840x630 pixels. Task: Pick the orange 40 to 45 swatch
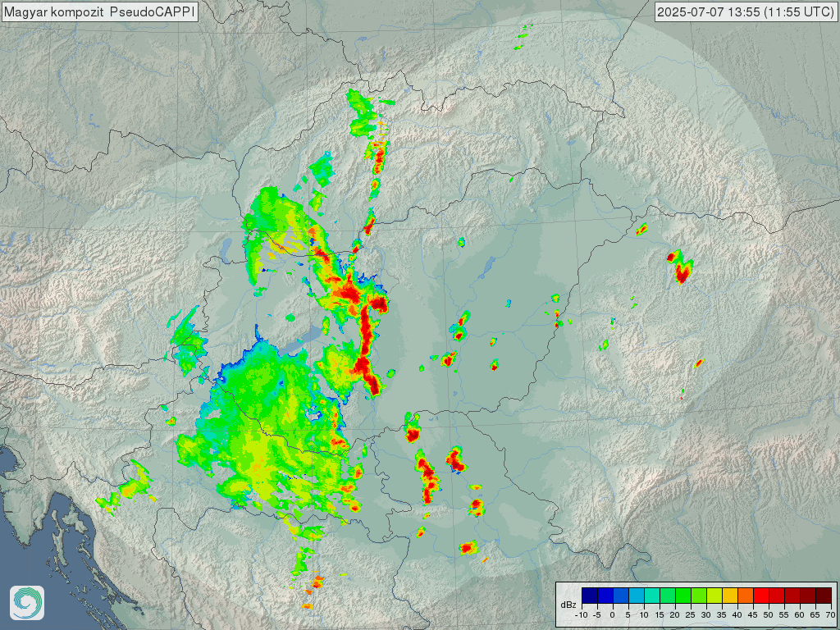click(x=746, y=596)
